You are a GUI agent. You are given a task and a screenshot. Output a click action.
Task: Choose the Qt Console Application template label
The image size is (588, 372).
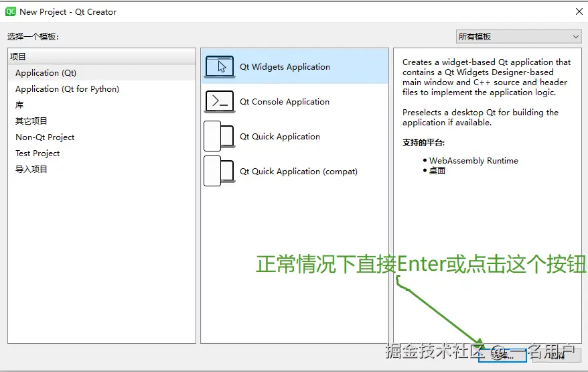point(285,102)
